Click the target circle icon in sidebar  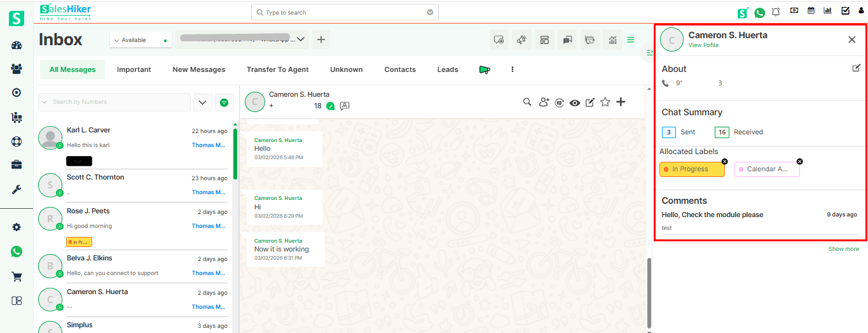point(17,92)
